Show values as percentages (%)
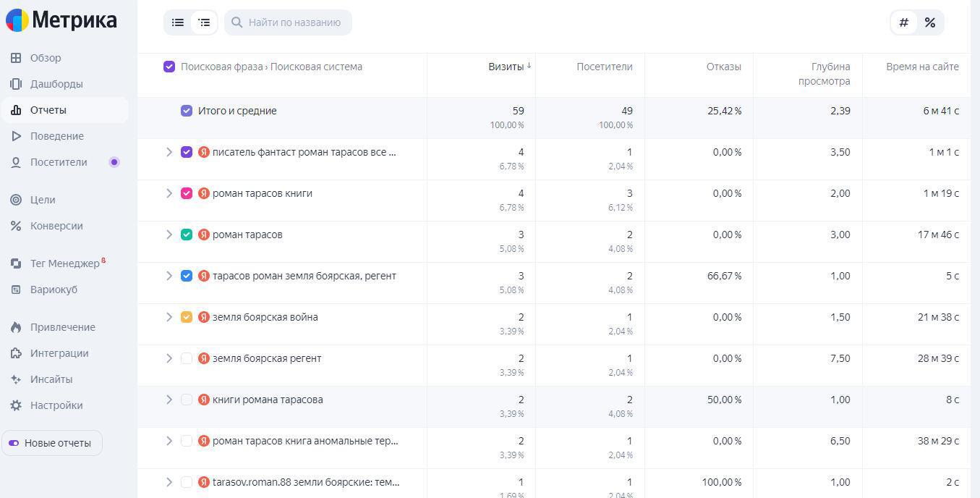This screenshot has height=498, width=980. click(x=930, y=22)
